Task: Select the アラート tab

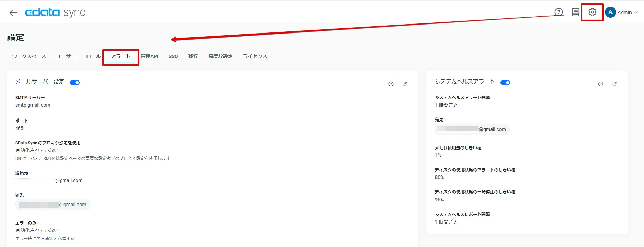Action: point(121,56)
